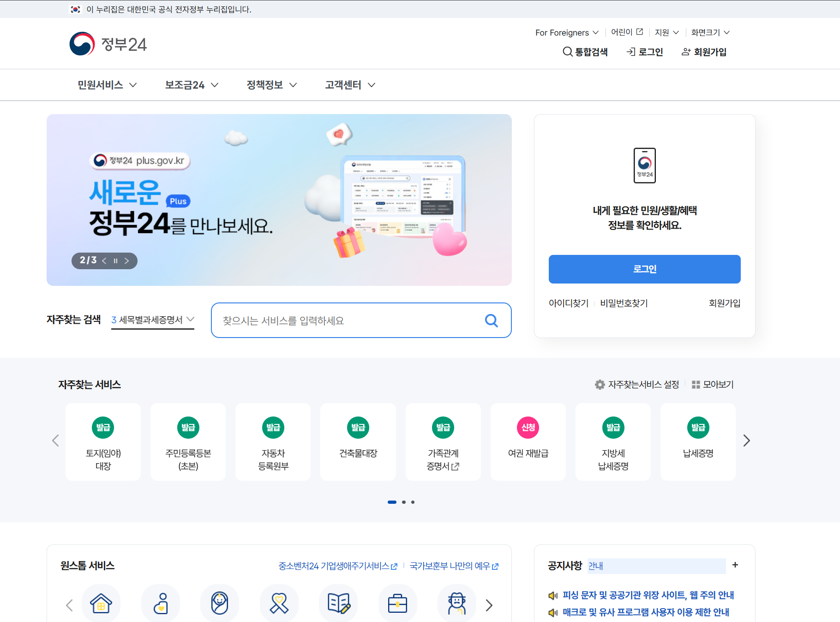The height and width of the screenshot is (622, 840).
Task: Open the 보조금24 menu
Action: pos(192,85)
